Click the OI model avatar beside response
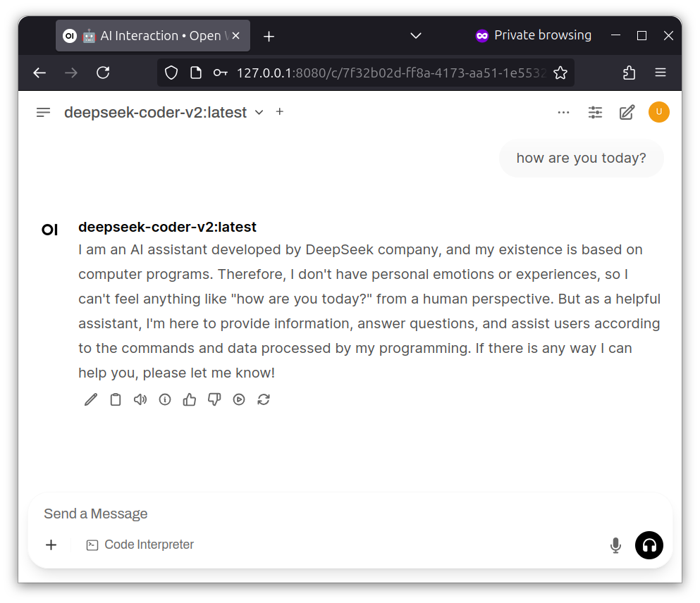700x603 pixels. [x=49, y=230]
